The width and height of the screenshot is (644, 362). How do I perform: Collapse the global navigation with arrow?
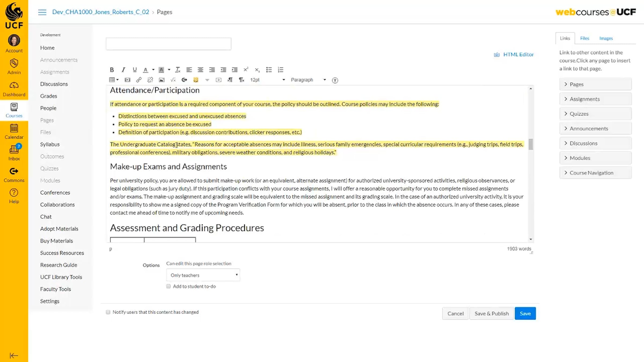pyautogui.click(x=14, y=356)
